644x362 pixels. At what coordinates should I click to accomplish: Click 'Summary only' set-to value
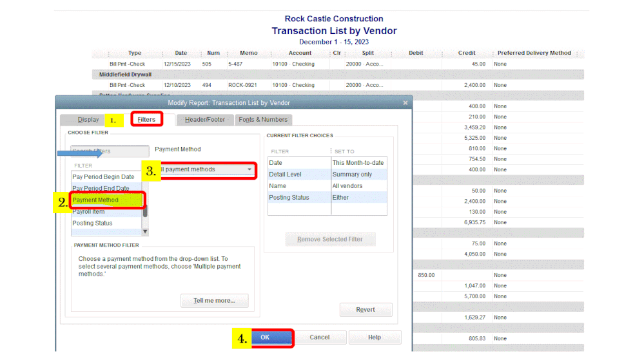pos(352,175)
